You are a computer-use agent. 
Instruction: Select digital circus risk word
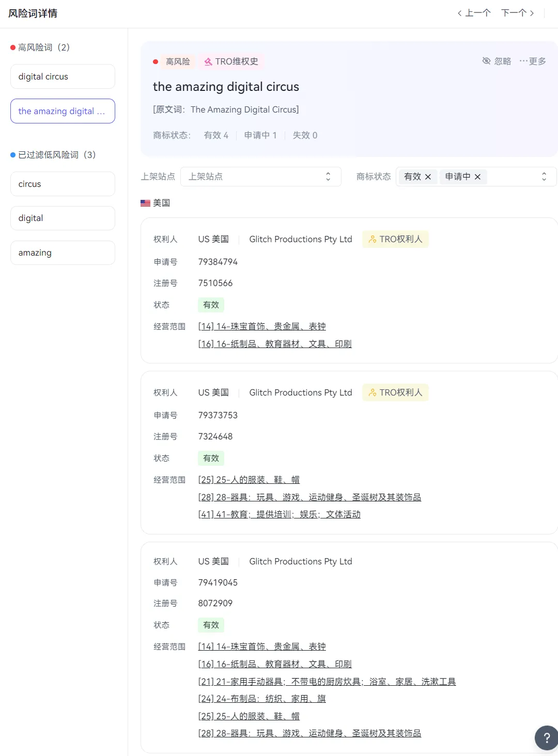[63, 76]
